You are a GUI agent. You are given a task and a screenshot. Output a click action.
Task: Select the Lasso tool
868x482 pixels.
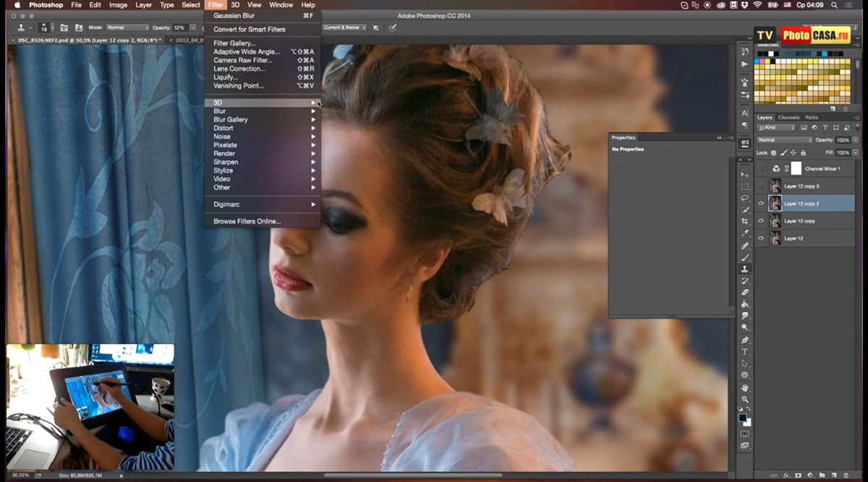(744, 198)
